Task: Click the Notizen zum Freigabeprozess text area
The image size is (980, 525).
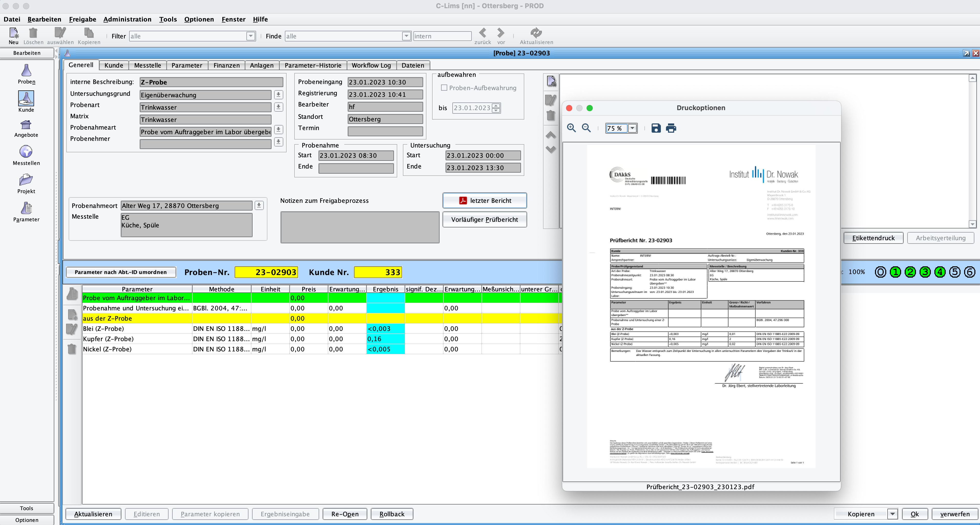Action: click(360, 227)
